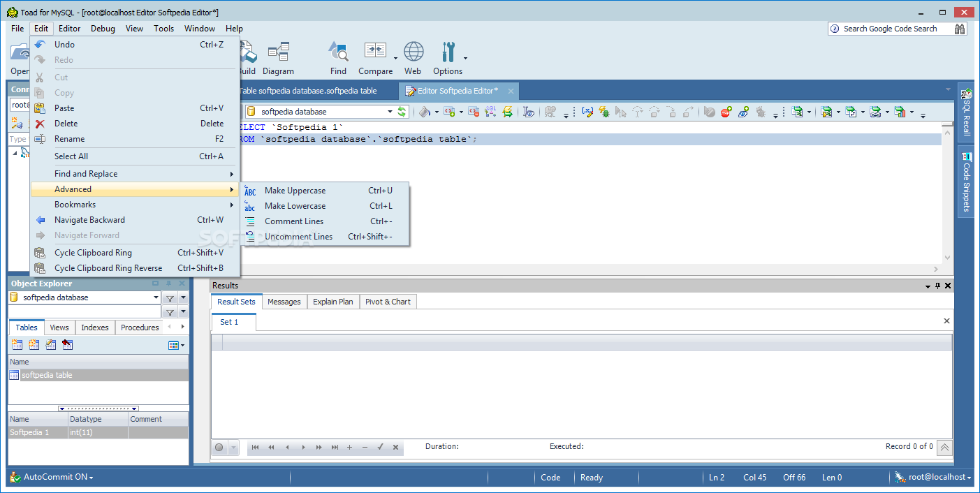980x493 pixels.
Task: Go to first record in results navigator
Action: (255, 447)
